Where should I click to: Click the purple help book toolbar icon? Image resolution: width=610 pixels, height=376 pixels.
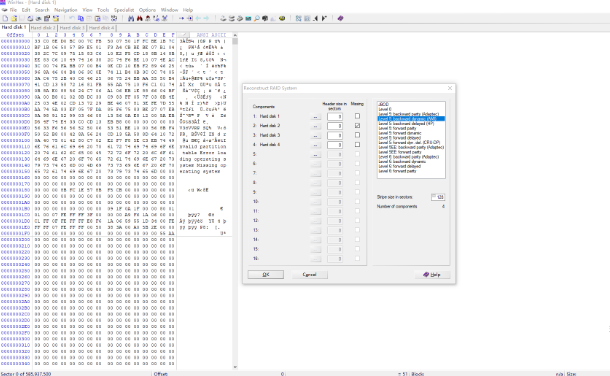[x=340, y=18]
